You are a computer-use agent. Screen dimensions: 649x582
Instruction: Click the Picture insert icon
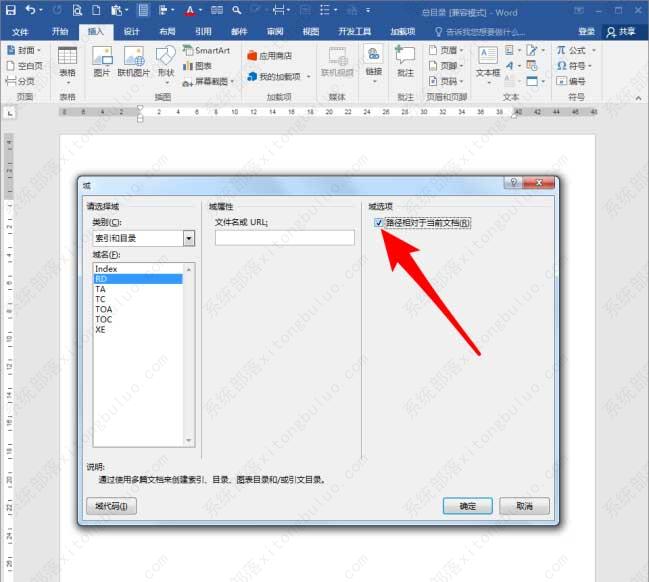click(x=101, y=60)
